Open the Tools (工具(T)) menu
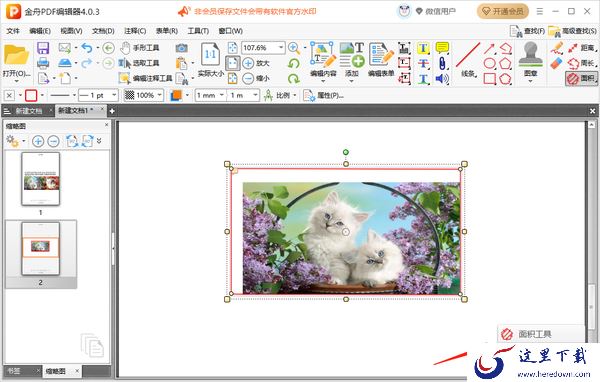600x382 pixels. tap(198, 31)
